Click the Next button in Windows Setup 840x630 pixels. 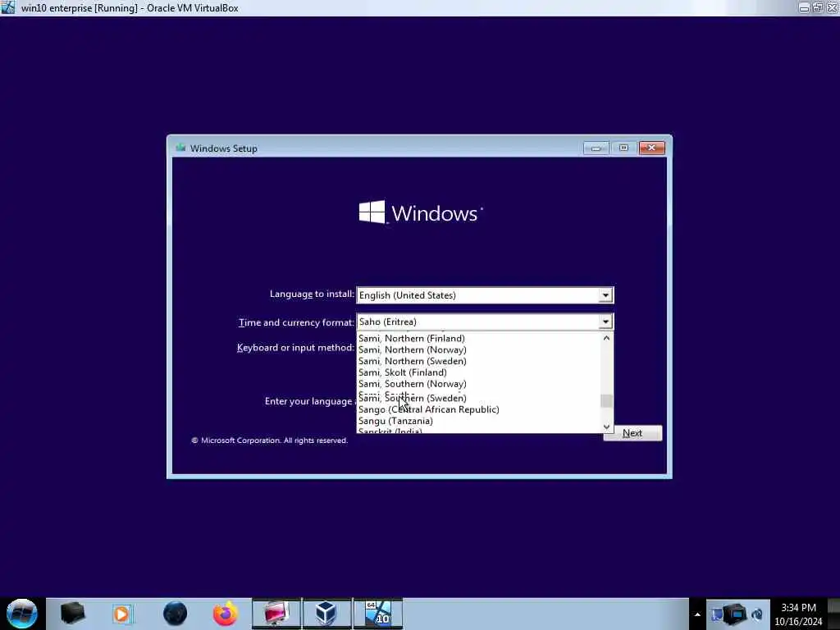tap(632, 433)
